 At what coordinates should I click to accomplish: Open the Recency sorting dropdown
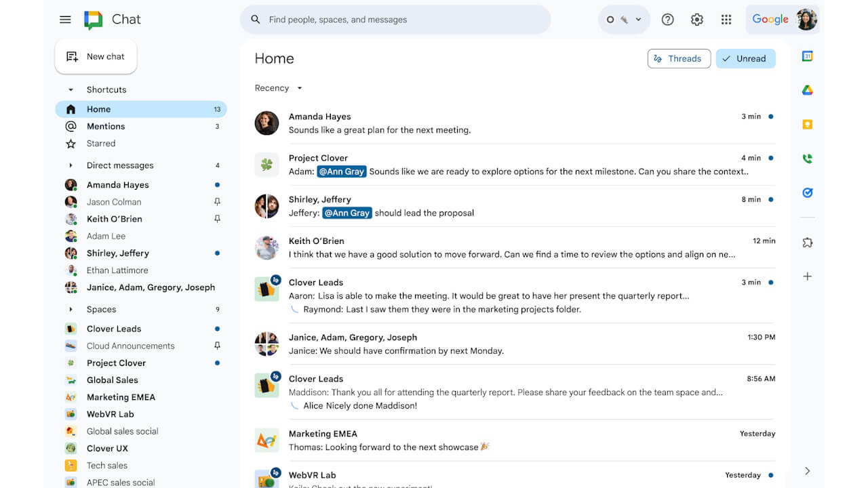(x=278, y=87)
